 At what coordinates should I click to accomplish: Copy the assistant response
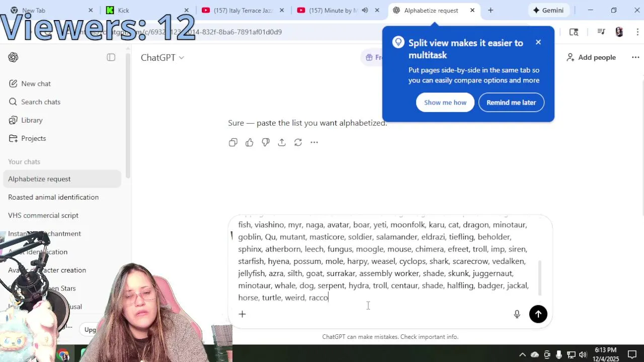point(233,142)
